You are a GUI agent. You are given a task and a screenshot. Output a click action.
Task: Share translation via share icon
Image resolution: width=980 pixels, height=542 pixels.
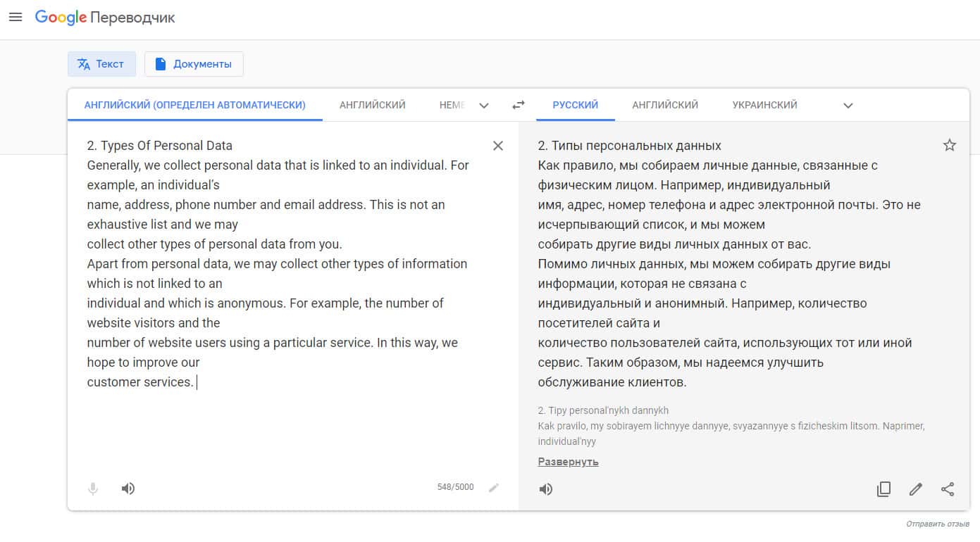pyautogui.click(x=948, y=489)
